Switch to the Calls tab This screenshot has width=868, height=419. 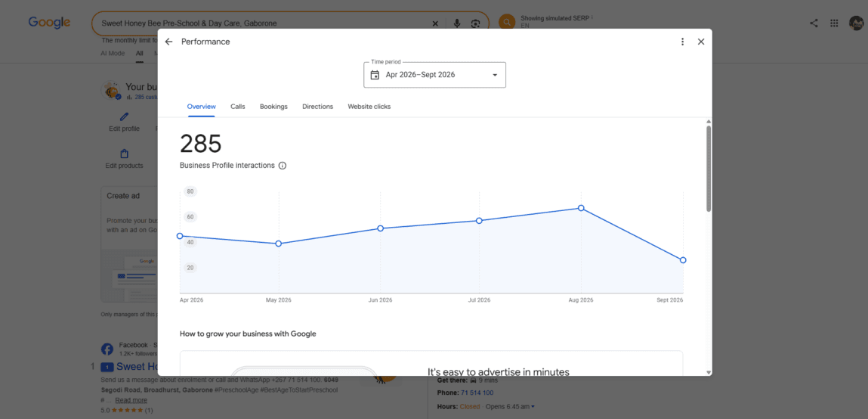(237, 107)
